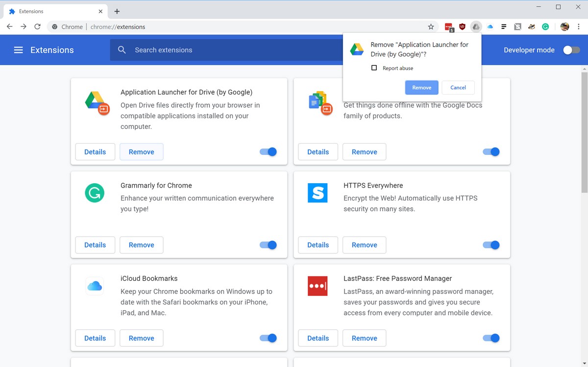
Task: Click the search magnifying glass icon
Action: pyautogui.click(x=122, y=49)
